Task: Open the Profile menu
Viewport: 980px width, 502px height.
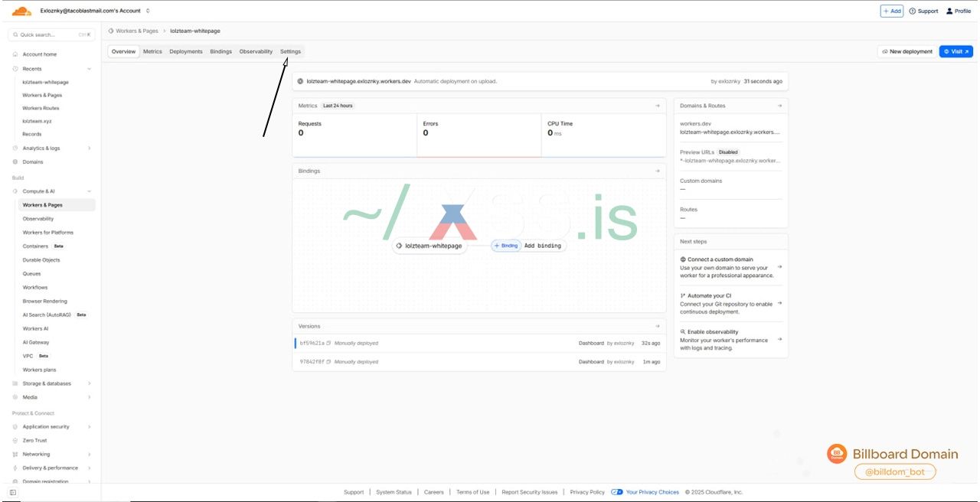Action: click(x=959, y=11)
